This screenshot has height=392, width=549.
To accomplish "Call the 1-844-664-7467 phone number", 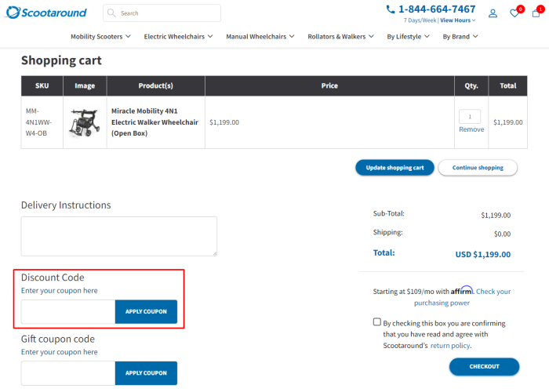I will click(437, 9).
